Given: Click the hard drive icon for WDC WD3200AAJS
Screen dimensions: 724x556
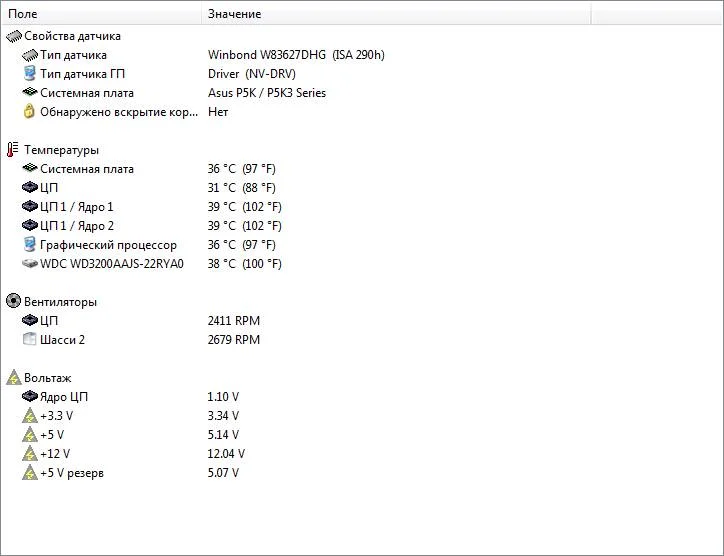Looking at the screenshot, I should tap(29, 264).
